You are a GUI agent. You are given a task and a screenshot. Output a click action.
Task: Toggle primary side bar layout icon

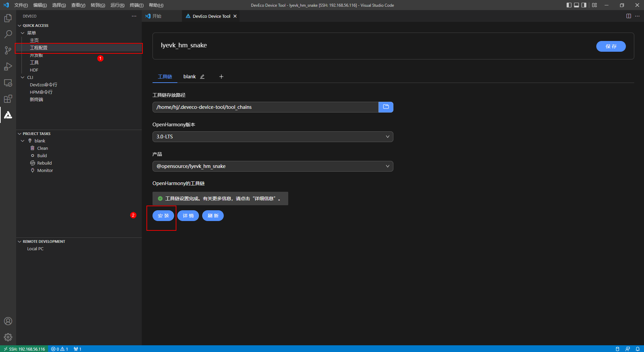pyautogui.click(x=569, y=5)
